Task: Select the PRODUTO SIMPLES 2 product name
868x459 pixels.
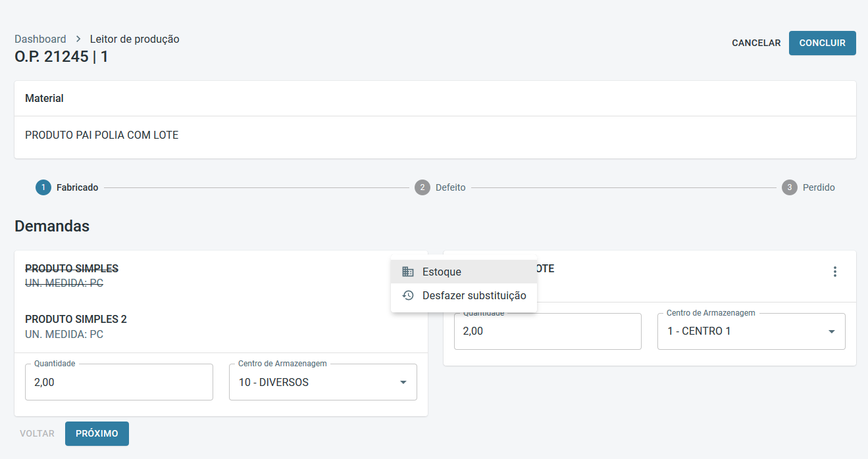Action: coord(76,320)
